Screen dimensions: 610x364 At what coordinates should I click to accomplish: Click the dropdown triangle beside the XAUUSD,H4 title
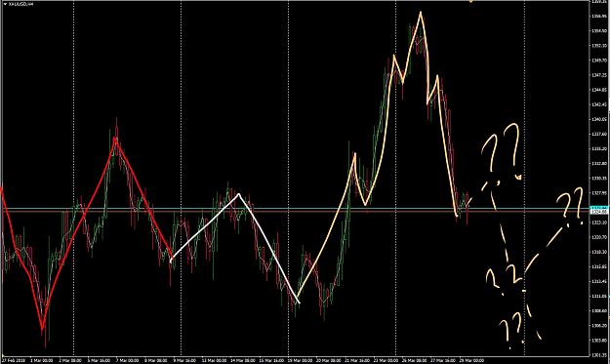point(4,4)
